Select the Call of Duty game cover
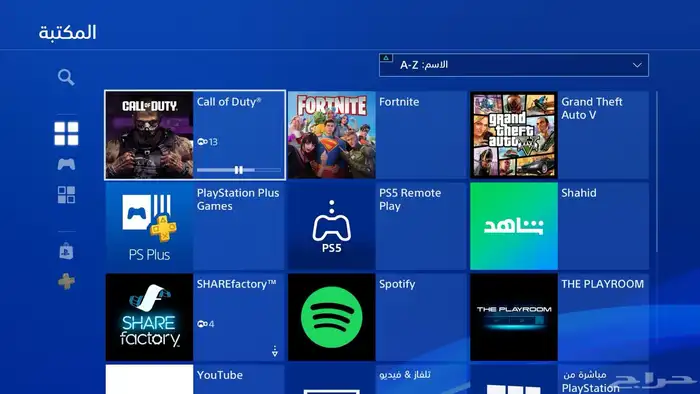700x394 pixels. 149,135
